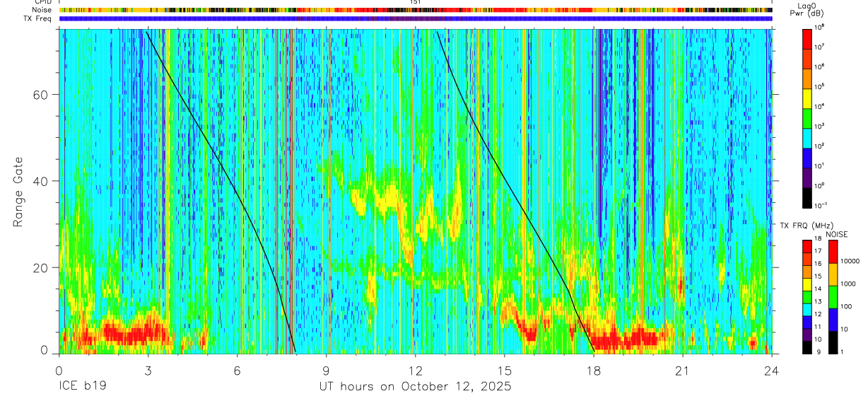Select the green 100–1000 NOISE legend segment
The image size is (868, 401).
point(833,297)
